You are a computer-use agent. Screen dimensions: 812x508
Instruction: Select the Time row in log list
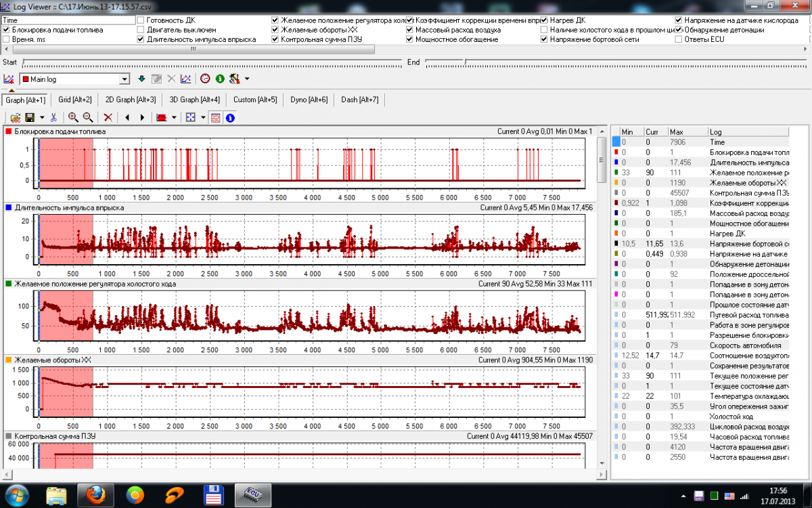click(x=717, y=142)
